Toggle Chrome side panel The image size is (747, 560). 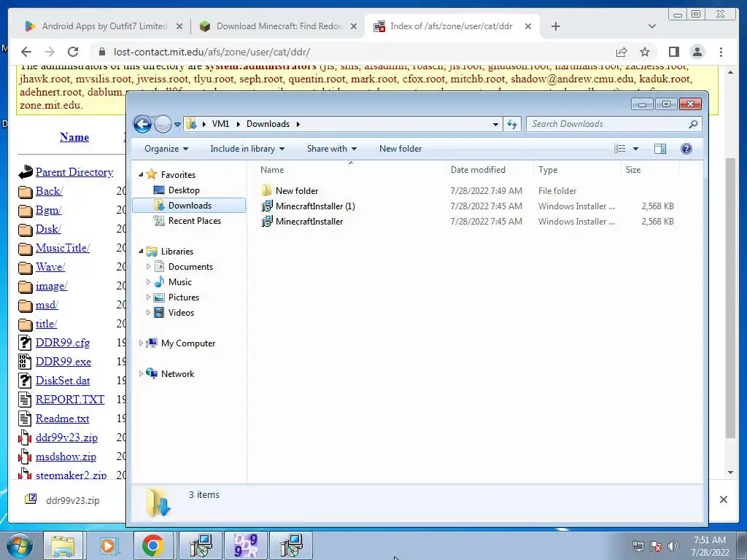click(x=673, y=52)
